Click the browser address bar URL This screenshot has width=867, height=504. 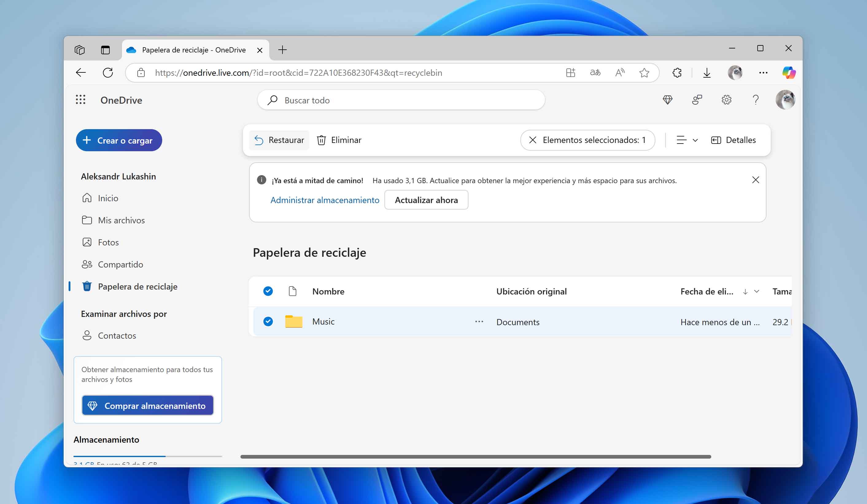(x=298, y=72)
